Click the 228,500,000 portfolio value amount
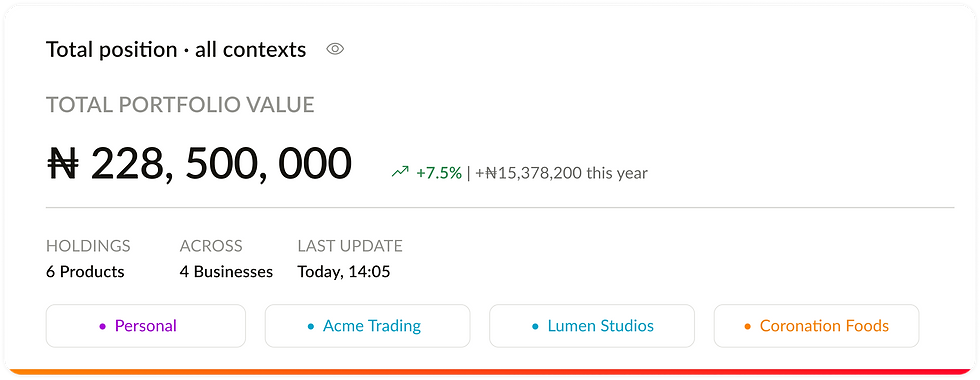Viewport: 980px width, 380px height. tap(221, 165)
